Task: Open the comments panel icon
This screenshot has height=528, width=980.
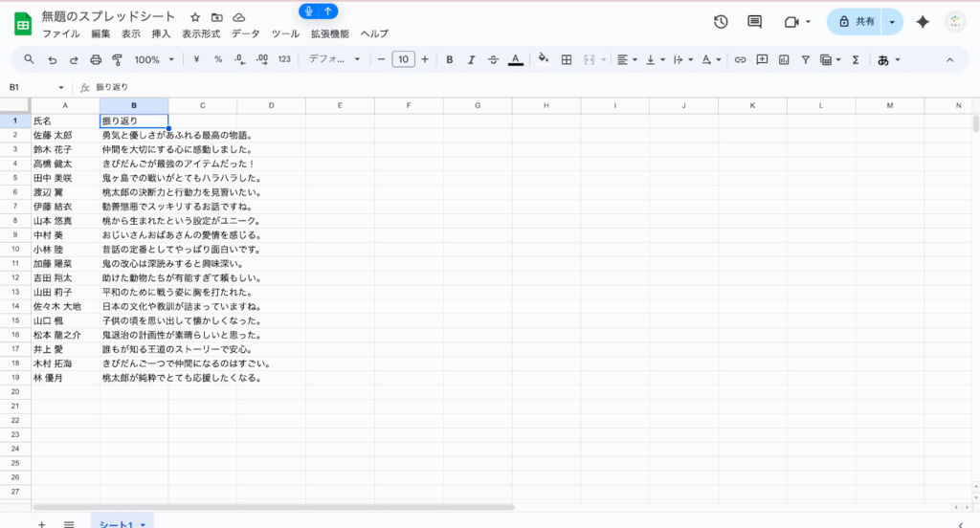Action: coord(754,22)
